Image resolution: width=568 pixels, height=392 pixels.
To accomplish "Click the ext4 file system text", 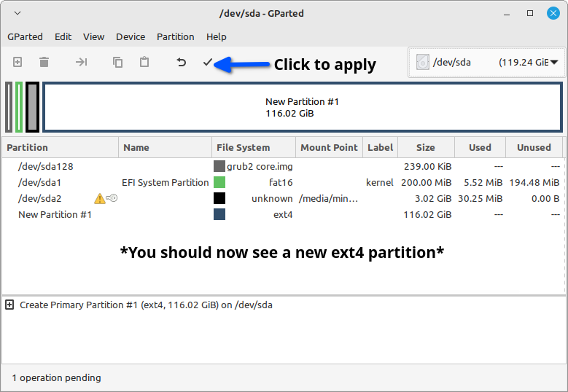I will pyautogui.click(x=283, y=215).
